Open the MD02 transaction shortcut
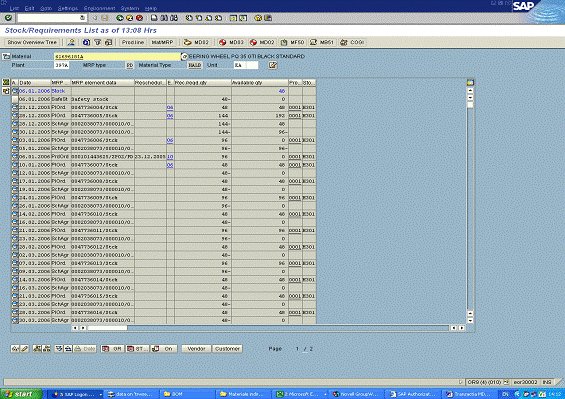 [x=262, y=43]
